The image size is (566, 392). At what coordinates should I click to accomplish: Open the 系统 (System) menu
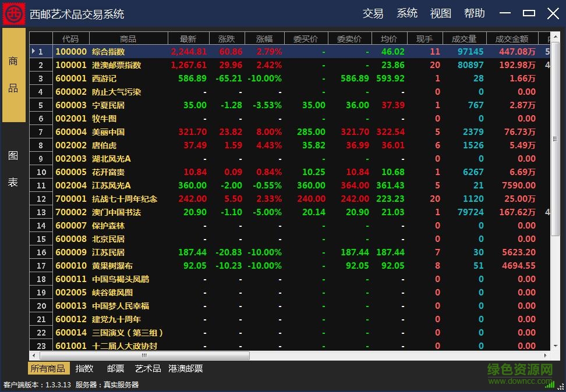pos(407,13)
